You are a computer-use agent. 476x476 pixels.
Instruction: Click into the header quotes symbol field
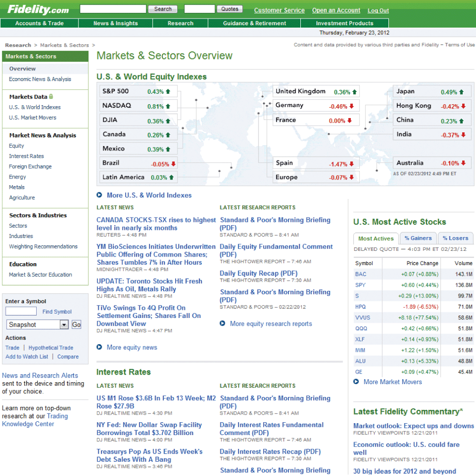pos(199,9)
